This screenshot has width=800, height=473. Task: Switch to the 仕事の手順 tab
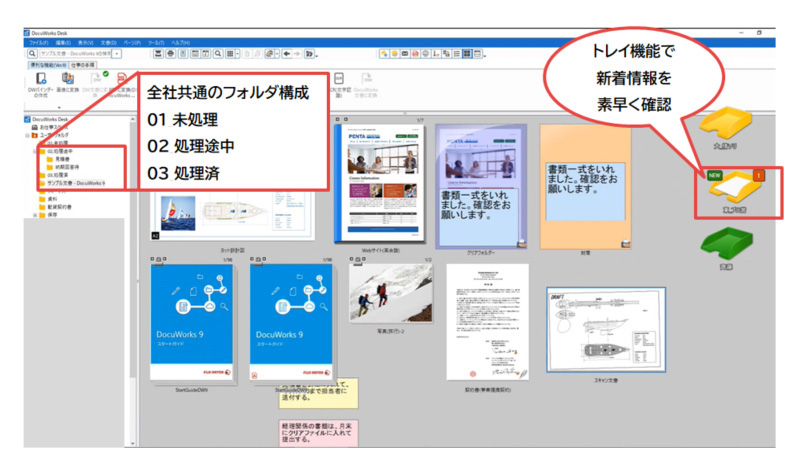[x=83, y=65]
